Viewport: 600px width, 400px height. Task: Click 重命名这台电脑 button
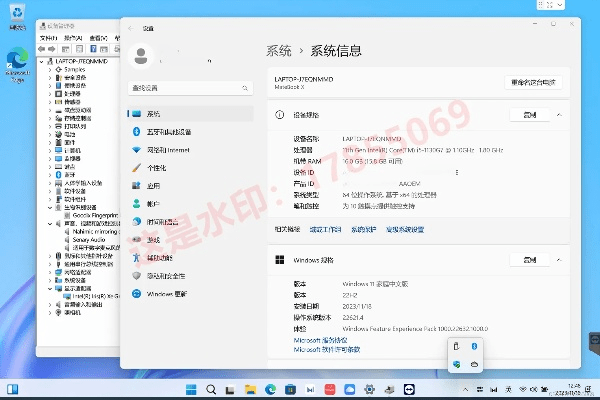coord(533,82)
